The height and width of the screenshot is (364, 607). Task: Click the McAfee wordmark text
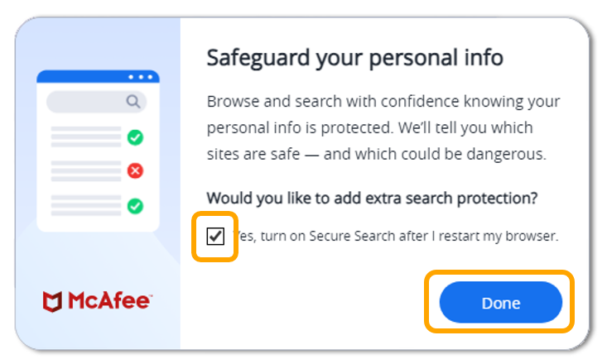pyautogui.click(x=108, y=302)
